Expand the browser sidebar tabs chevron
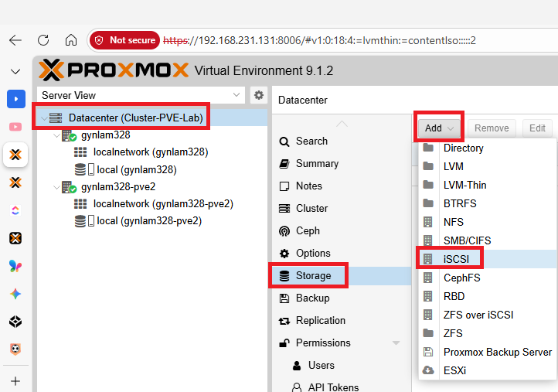 [x=15, y=72]
